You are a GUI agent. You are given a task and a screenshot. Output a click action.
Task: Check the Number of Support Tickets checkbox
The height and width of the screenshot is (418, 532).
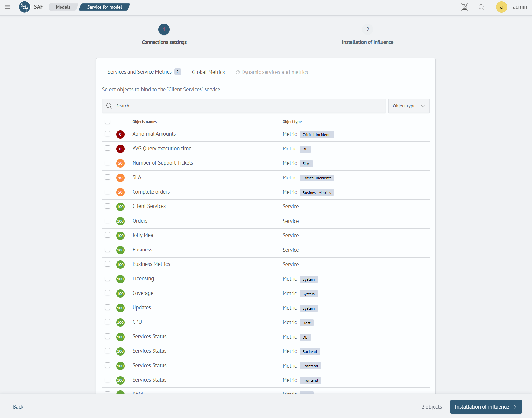click(x=107, y=163)
